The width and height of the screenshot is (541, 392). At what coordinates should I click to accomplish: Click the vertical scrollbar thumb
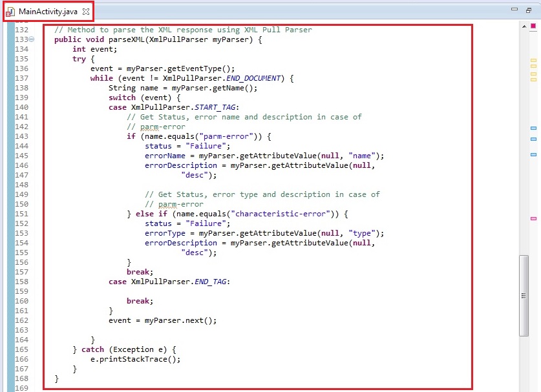(x=524, y=294)
